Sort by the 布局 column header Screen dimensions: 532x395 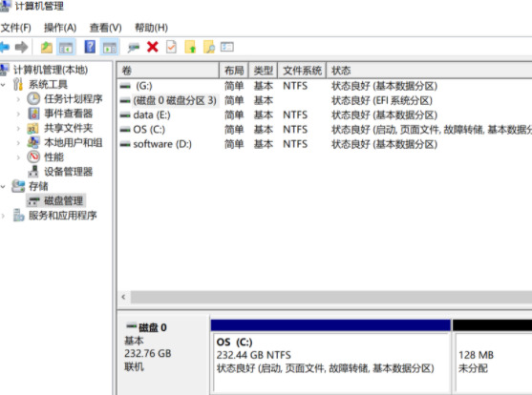point(234,71)
